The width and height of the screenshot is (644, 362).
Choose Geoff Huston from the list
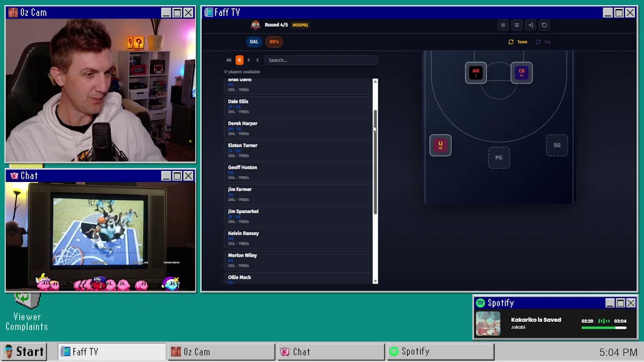pyautogui.click(x=299, y=172)
